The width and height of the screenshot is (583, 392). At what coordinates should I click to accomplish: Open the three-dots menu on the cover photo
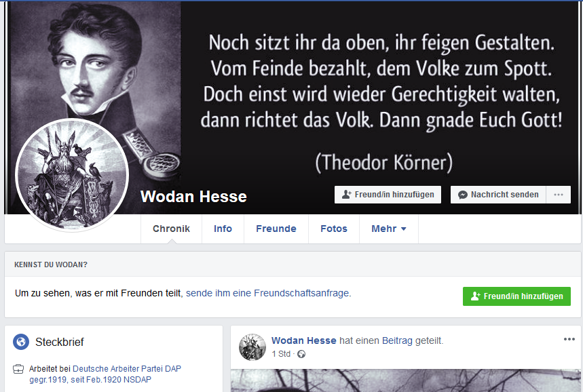558,195
